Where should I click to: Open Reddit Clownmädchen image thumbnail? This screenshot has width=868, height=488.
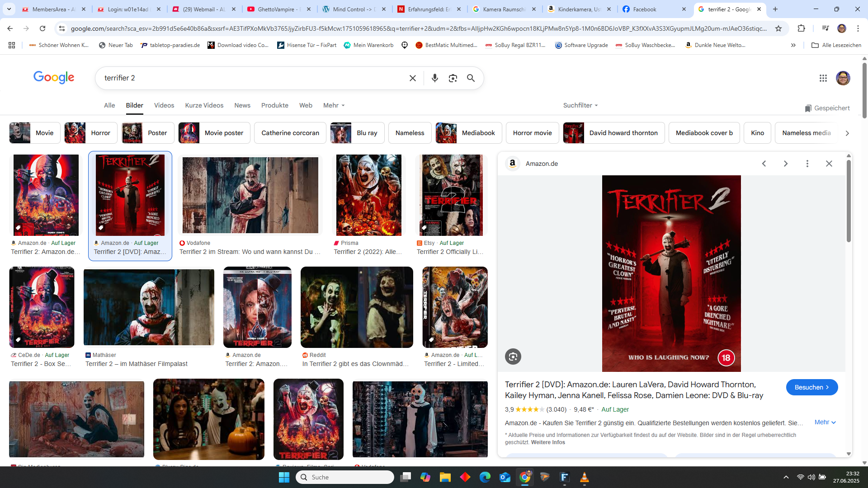357,307
